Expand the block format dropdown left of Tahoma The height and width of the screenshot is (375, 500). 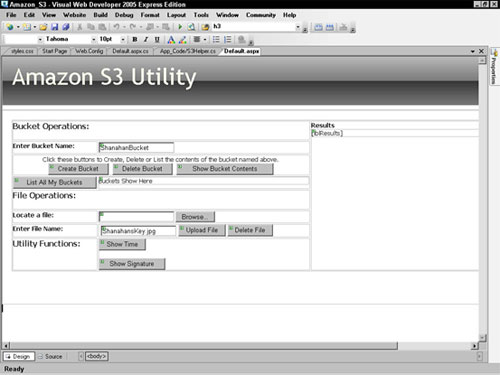(x=40, y=39)
